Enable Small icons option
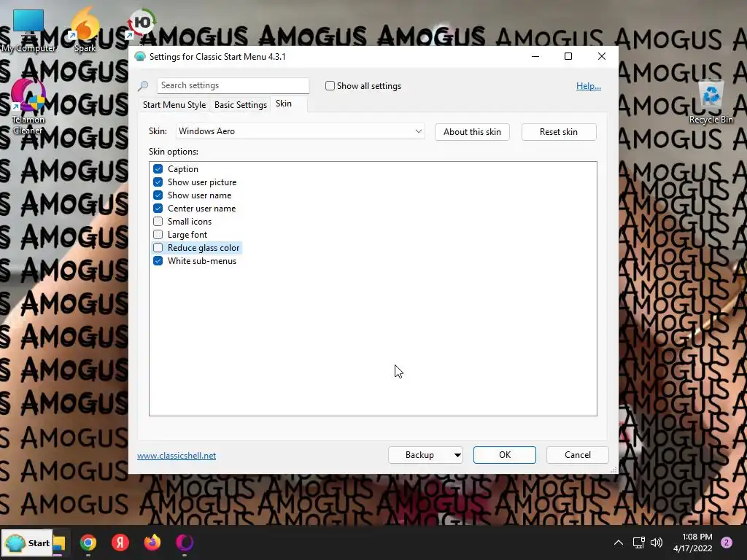Viewport: 747px width, 560px height. (x=158, y=222)
